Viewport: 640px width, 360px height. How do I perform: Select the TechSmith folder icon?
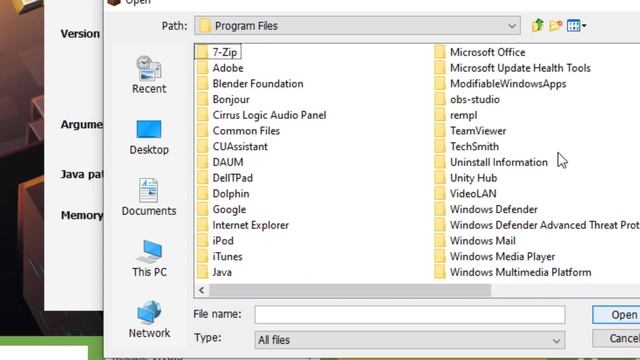[440, 147]
